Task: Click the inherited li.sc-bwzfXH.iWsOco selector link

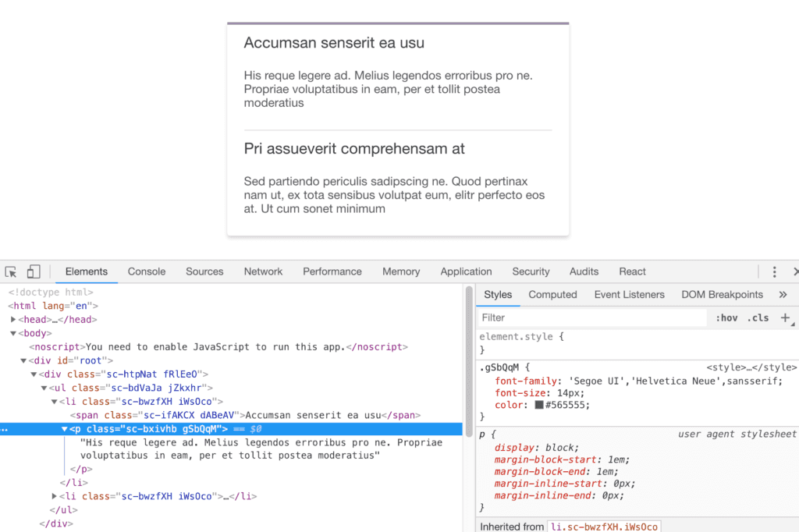Action: pyautogui.click(x=604, y=527)
